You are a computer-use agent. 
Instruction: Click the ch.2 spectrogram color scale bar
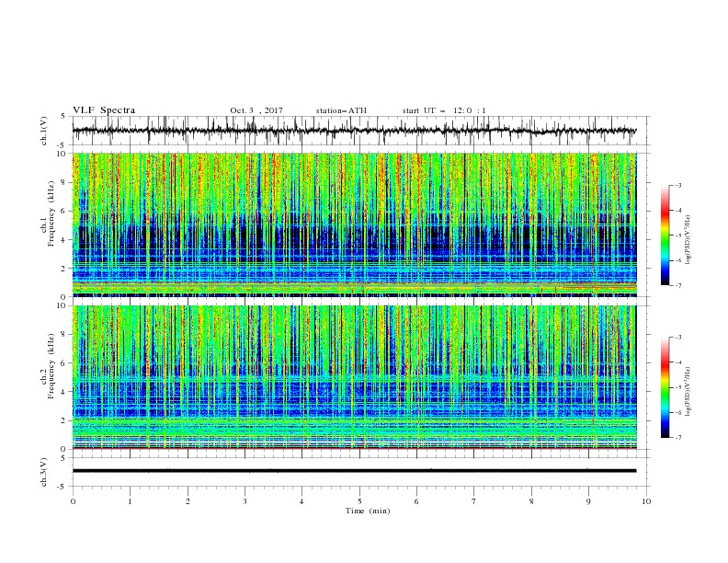[x=665, y=387]
